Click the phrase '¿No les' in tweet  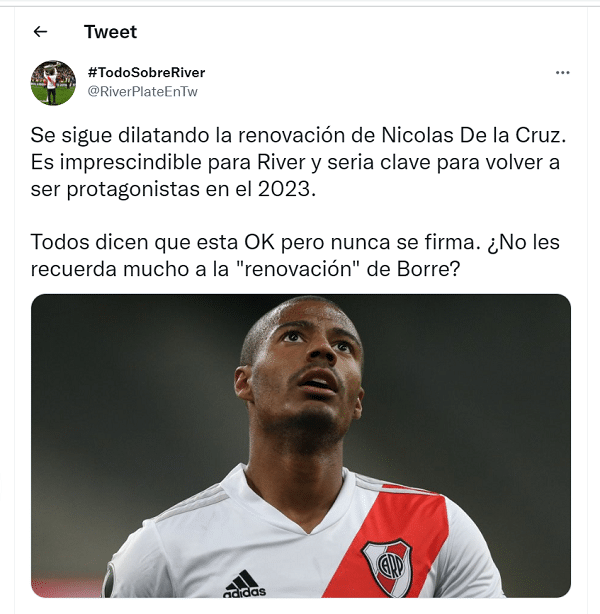[523, 242]
